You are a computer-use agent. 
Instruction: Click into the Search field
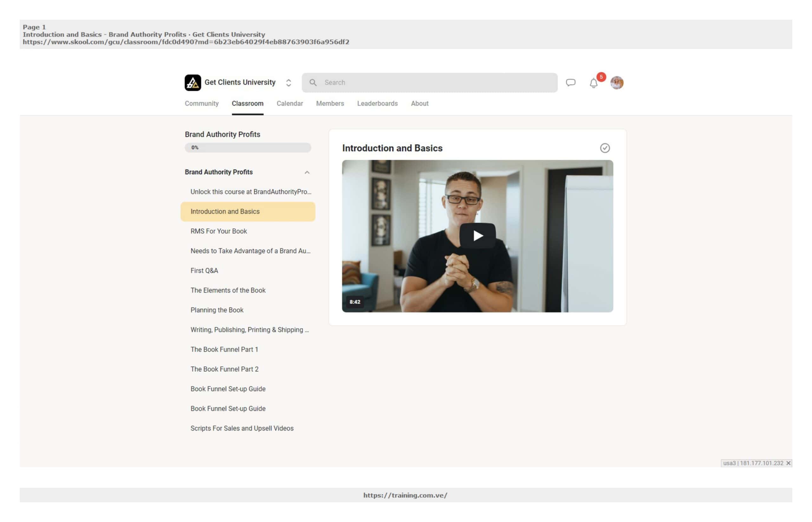pyautogui.click(x=434, y=83)
